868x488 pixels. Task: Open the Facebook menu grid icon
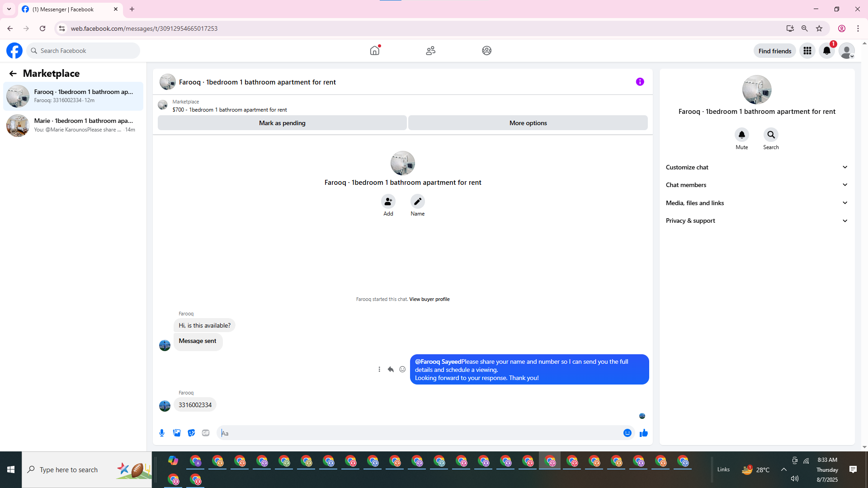[807, 51]
